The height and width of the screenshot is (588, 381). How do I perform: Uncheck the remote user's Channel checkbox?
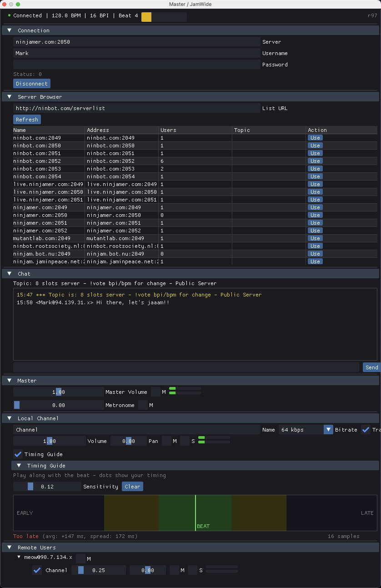point(37,570)
